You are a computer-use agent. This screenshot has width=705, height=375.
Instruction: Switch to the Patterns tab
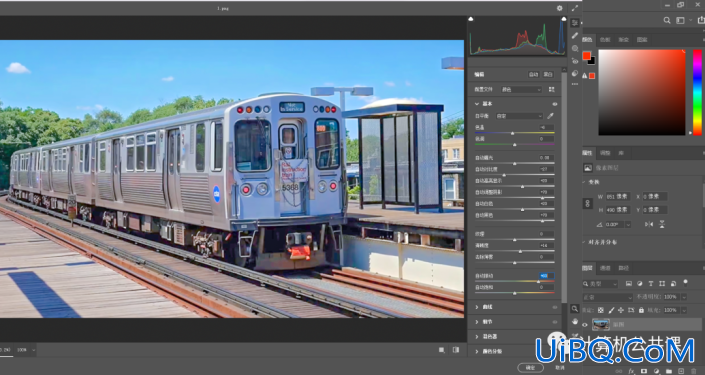coord(642,40)
